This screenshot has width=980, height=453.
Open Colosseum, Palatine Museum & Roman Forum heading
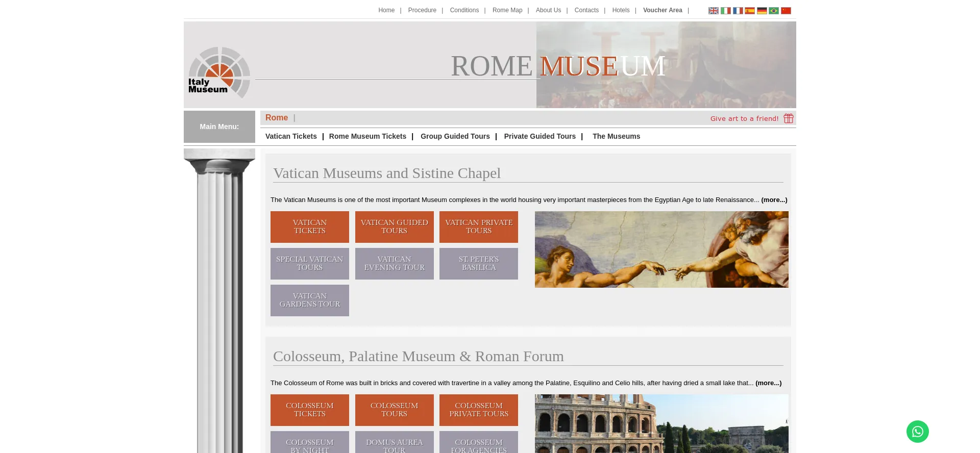click(419, 356)
